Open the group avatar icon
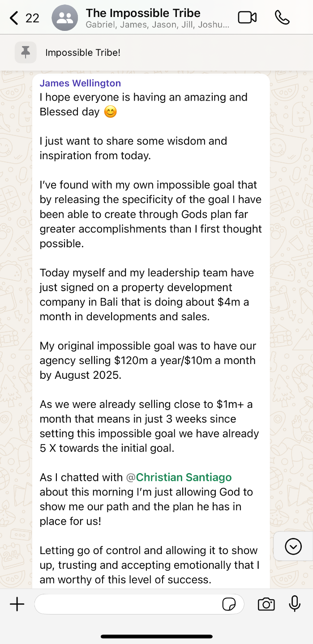This screenshot has height=644, width=313. pos(65,18)
